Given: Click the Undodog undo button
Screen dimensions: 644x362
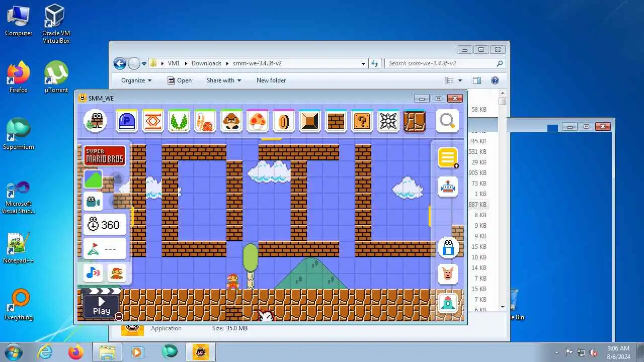Looking at the screenshot, I should [x=448, y=274].
